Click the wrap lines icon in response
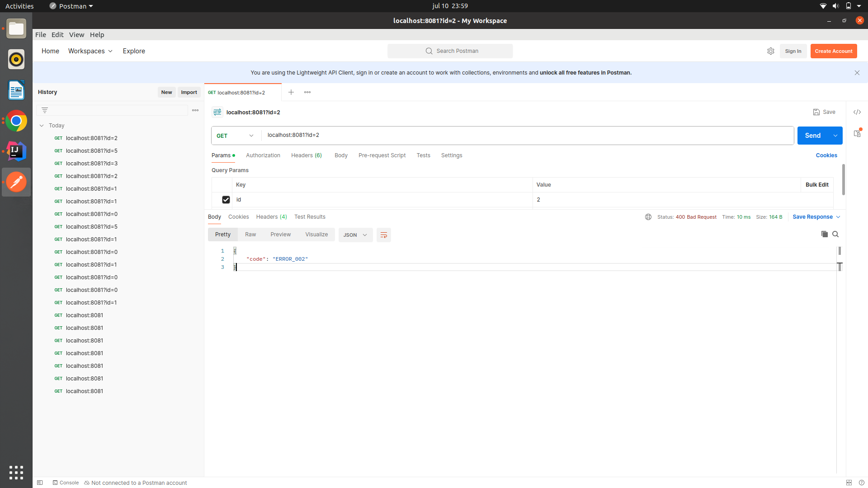Screen dimensions: 868x488 (383, 235)
